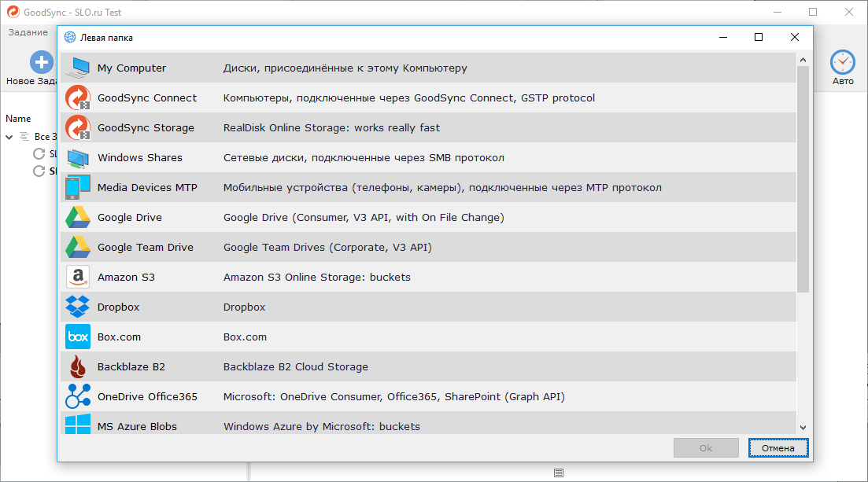Click 'Amazon S3 Online Storage: buckets' description

tap(317, 278)
